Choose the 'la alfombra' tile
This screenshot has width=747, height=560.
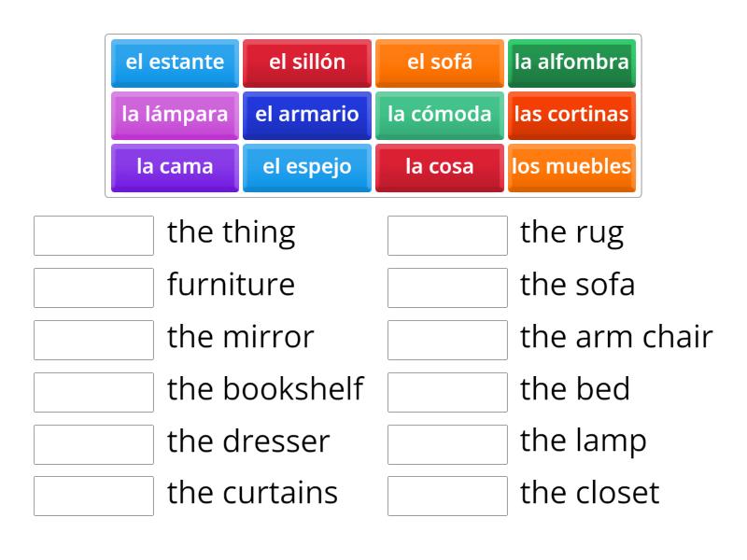[x=571, y=63]
